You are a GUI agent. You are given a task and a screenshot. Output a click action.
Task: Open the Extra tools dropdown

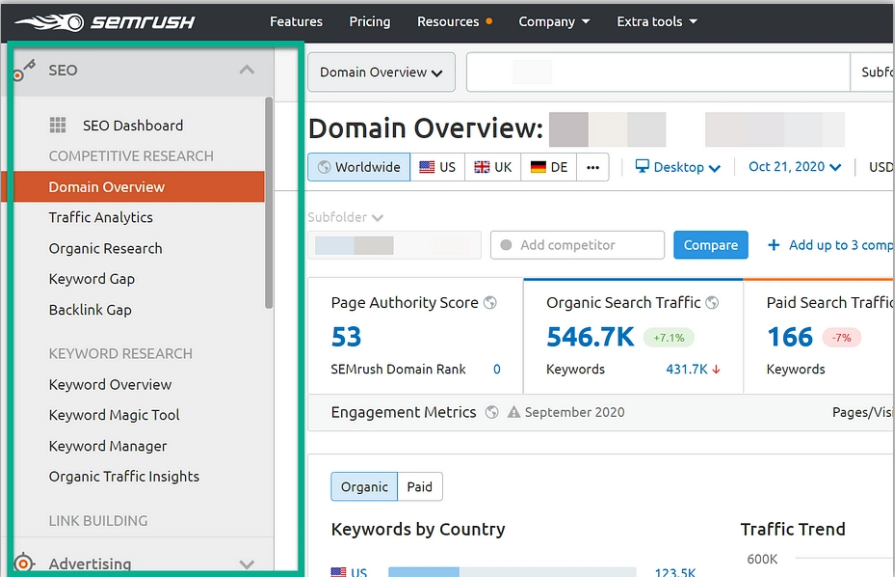click(656, 22)
